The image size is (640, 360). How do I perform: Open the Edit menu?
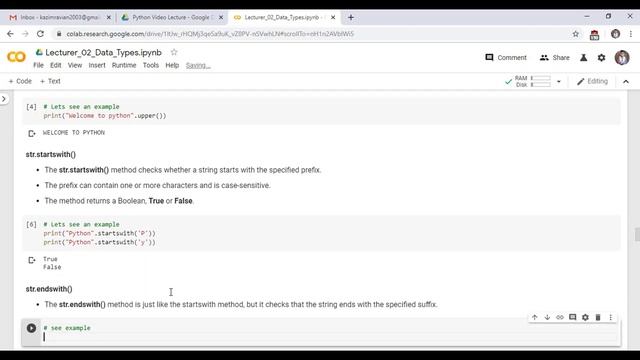pos(56,65)
